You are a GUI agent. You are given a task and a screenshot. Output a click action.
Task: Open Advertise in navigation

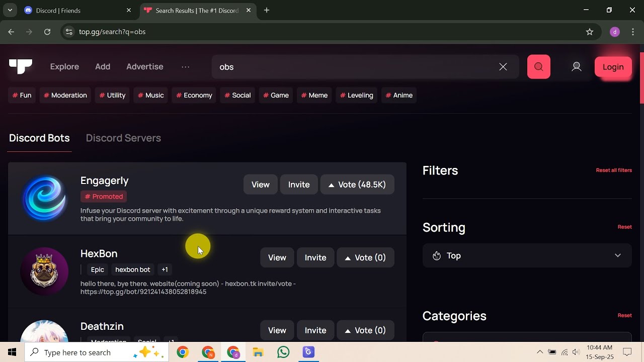point(145,67)
